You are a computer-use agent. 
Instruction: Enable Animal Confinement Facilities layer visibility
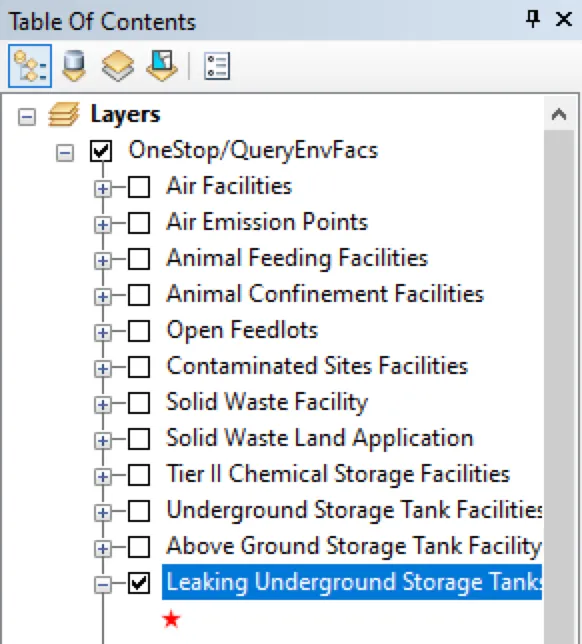pos(139,294)
